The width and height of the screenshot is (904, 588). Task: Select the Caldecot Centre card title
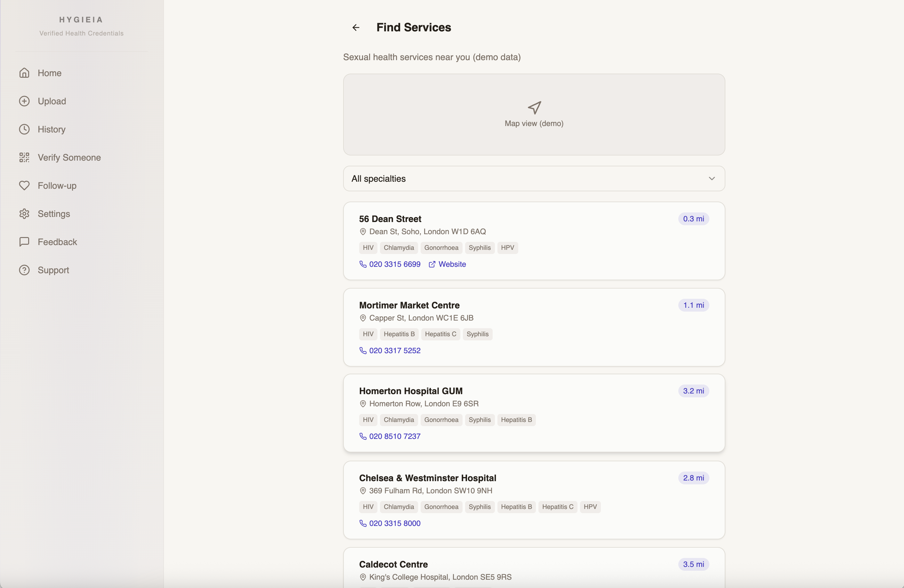(393, 564)
